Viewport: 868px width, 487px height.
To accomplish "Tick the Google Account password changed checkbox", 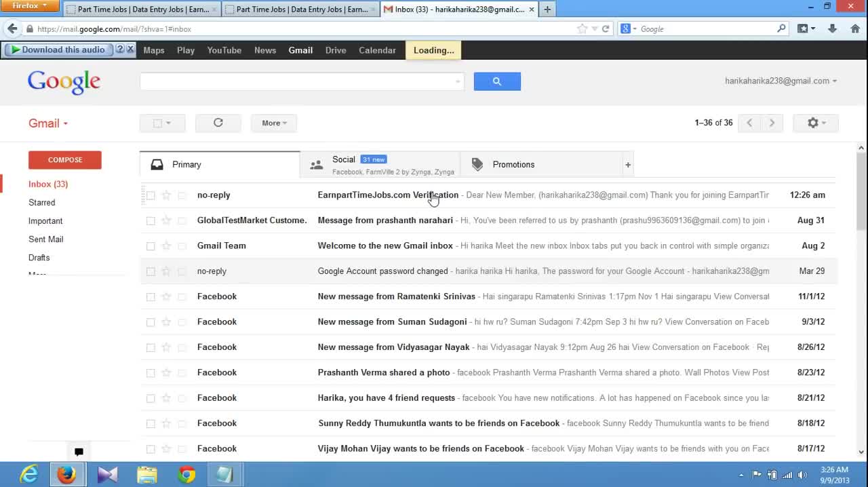I will pyautogui.click(x=151, y=271).
